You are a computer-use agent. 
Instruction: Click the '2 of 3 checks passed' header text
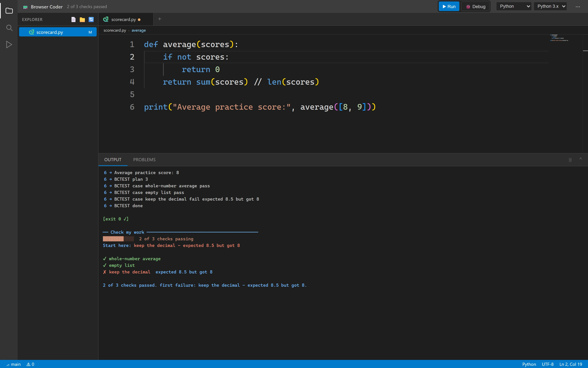click(87, 7)
